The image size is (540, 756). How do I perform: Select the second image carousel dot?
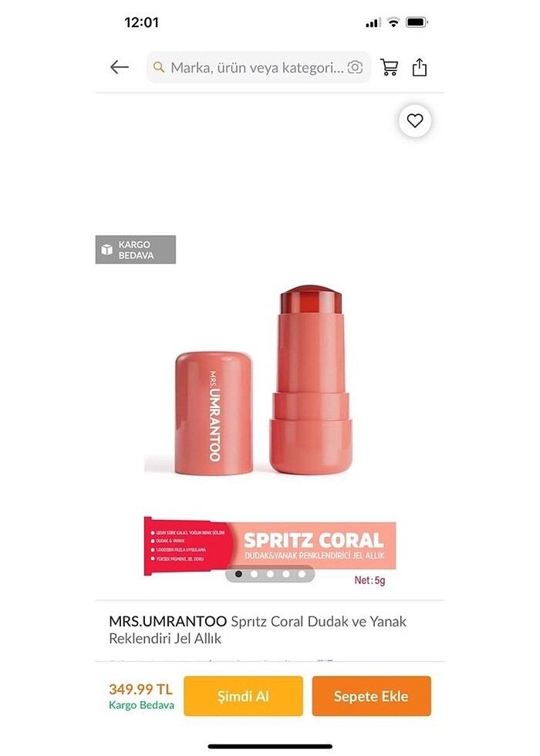coord(254,574)
